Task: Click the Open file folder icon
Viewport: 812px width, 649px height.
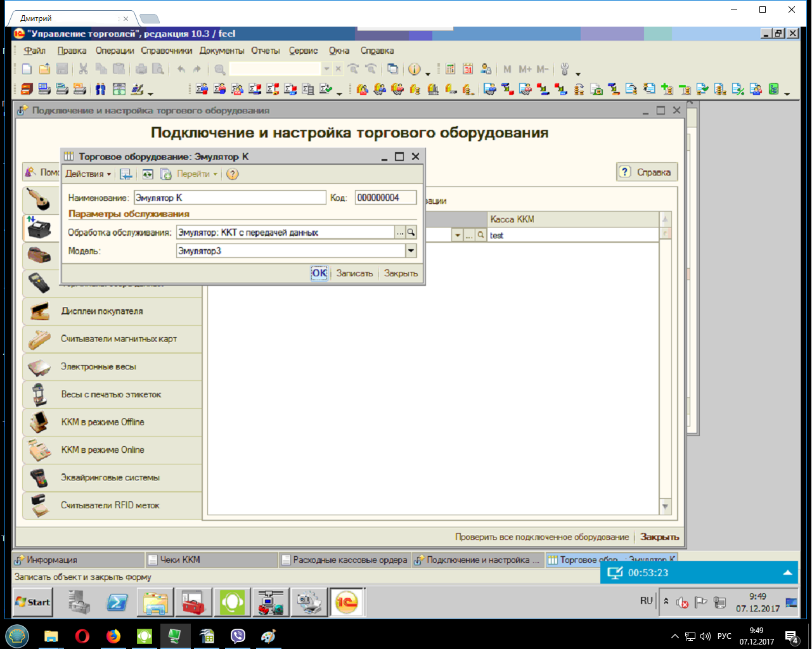Action: point(44,69)
